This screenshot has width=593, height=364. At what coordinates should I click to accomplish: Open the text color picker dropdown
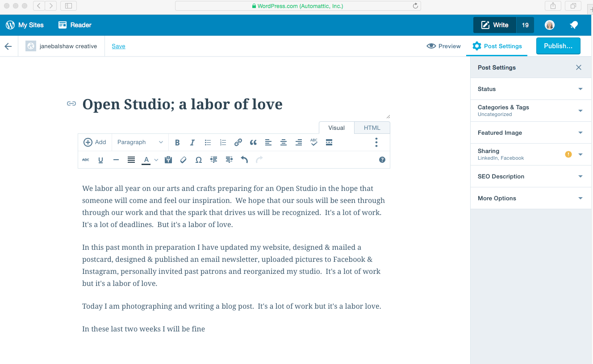(156, 159)
